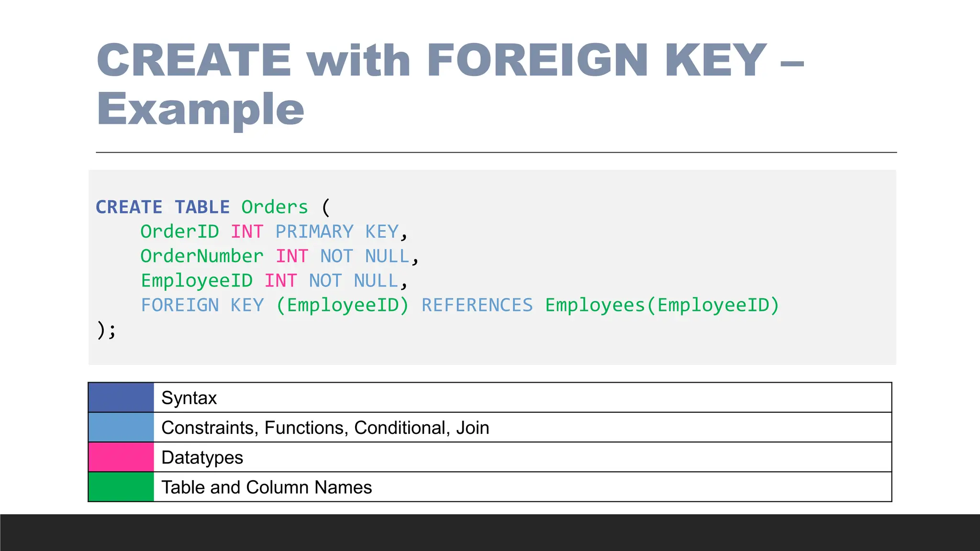Click the closing ');' of the statement
The height and width of the screenshot is (551, 980).
(106, 330)
